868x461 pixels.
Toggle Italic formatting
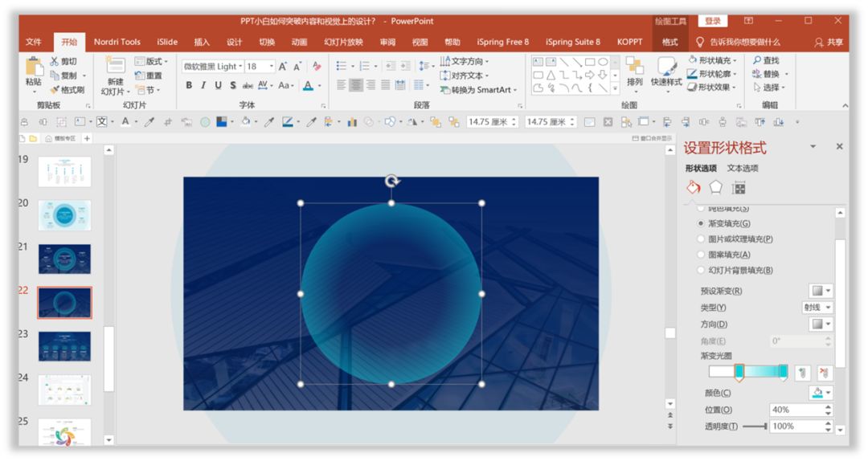click(203, 85)
